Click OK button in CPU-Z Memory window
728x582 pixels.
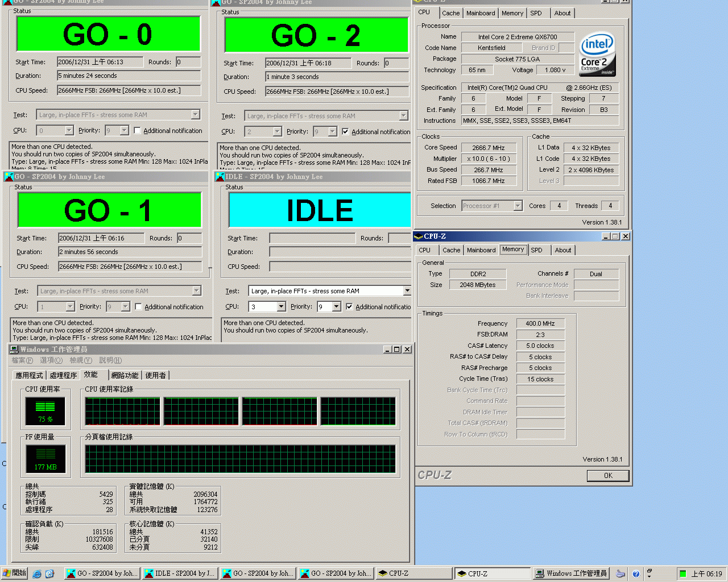click(608, 476)
